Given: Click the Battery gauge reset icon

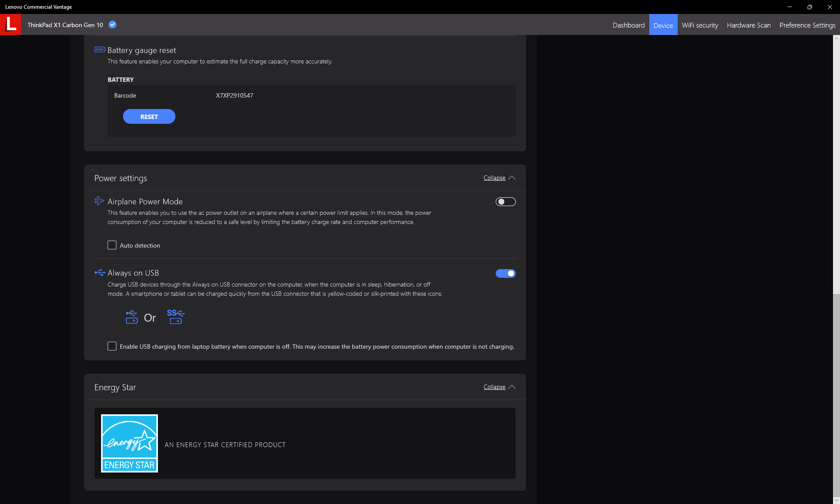Looking at the screenshot, I should pos(100,50).
